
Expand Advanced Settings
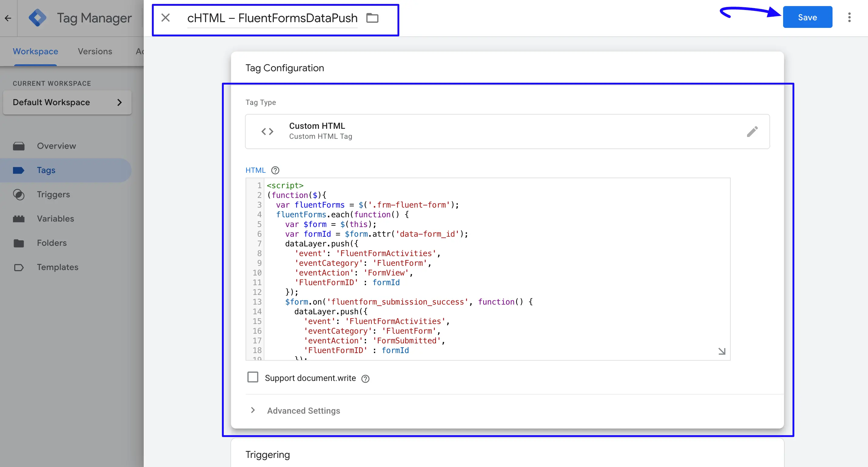303,410
